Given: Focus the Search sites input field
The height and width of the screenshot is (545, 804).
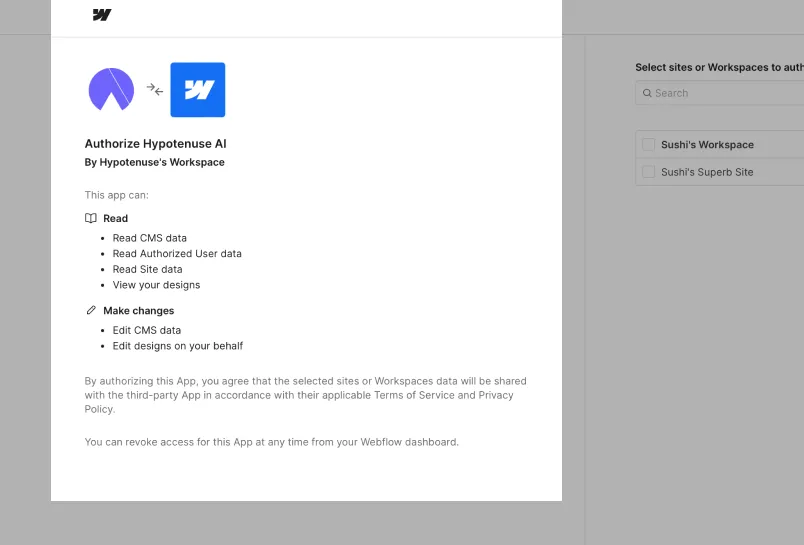Looking at the screenshot, I should click(x=719, y=93).
